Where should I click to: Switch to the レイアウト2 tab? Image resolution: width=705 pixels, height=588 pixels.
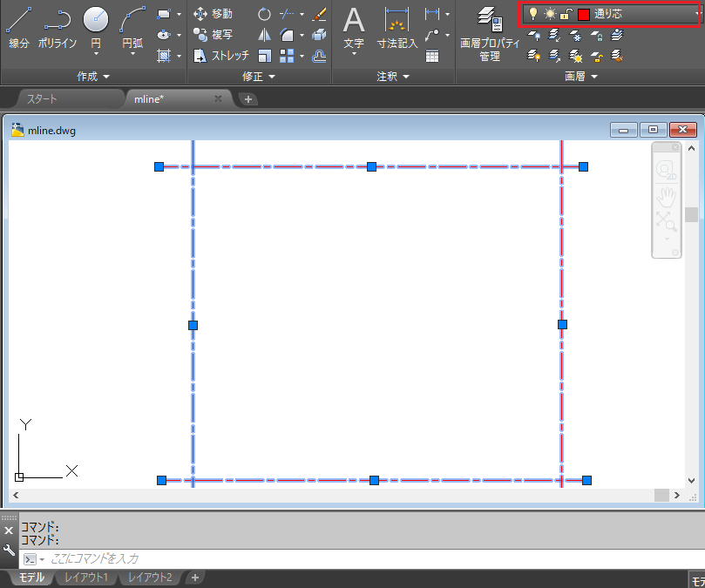click(x=150, y=578)
